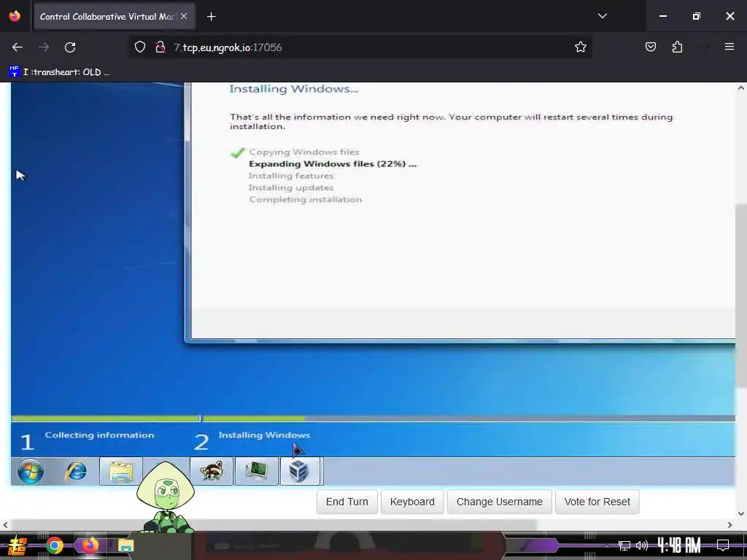Image resolution: width=747 pixels, height=560 pixels.
Task: Select the Control Collaborative Virtual Machine tab
Action: [x=115, y=16]
